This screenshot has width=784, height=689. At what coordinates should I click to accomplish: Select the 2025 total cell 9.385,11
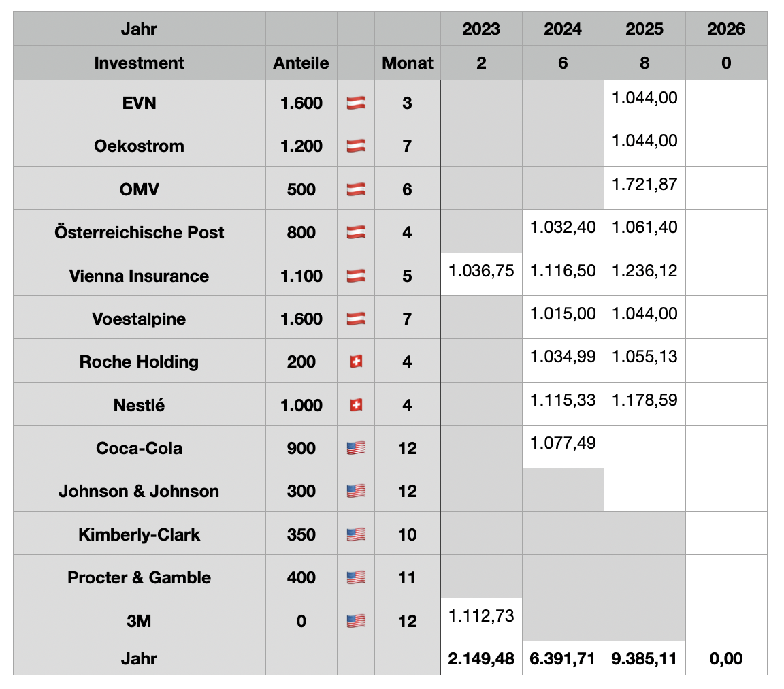click(x=644, y=658)
